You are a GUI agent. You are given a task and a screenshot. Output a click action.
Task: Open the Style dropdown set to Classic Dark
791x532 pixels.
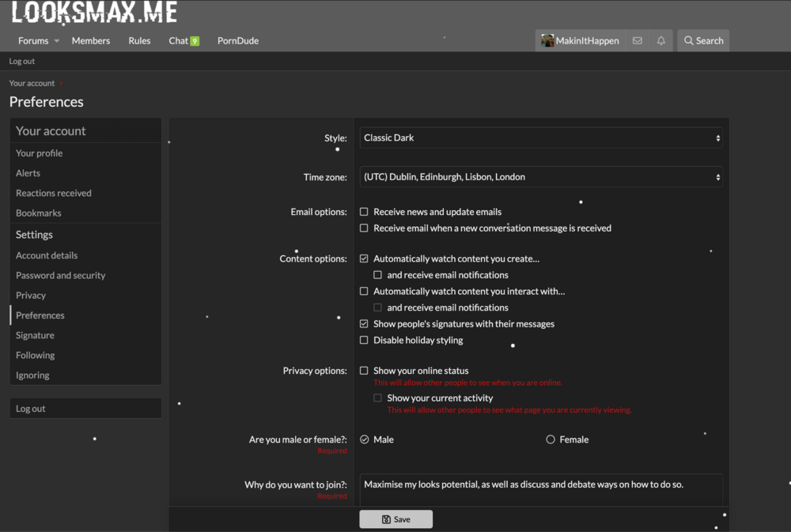541,138
